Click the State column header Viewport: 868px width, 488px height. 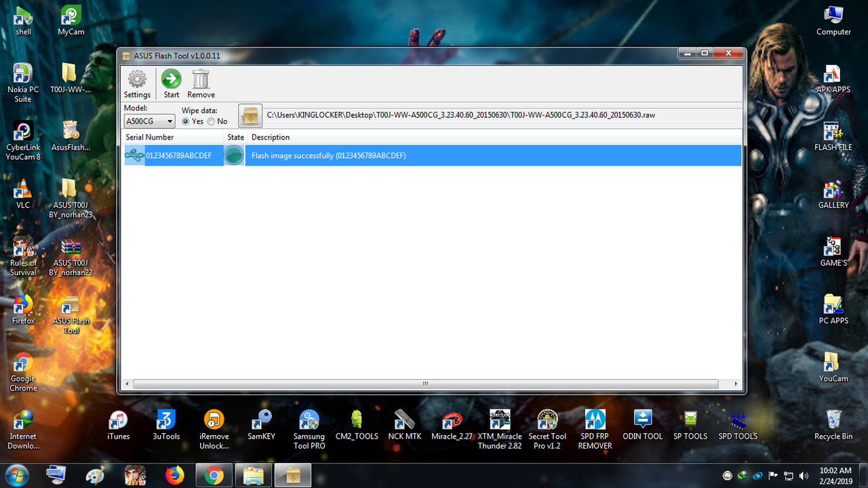pos(235,137)
